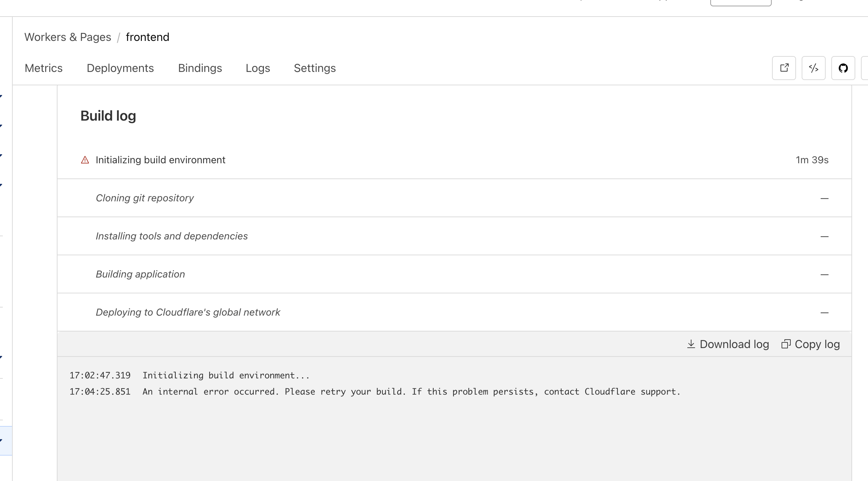Click the internal error occurred message
The height and width of the screenshot is (481, 868).
pyautogui.click(x=411, y=392)
